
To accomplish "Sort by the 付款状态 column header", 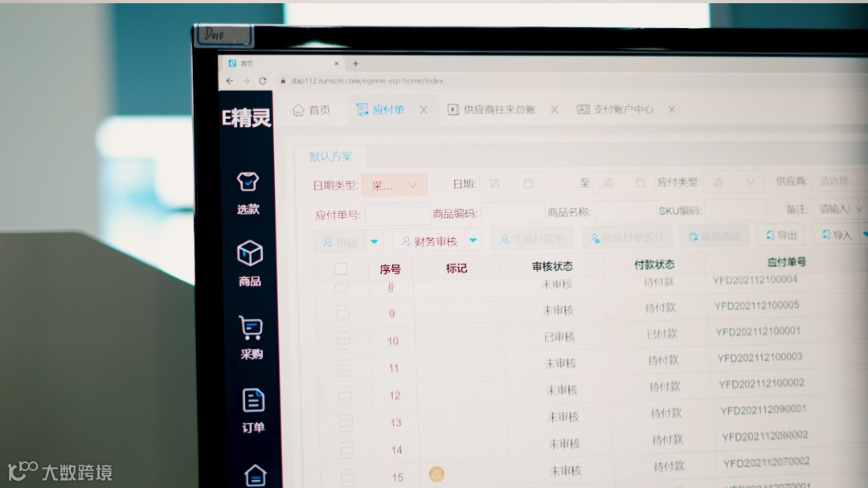I will tap(654, 265).
